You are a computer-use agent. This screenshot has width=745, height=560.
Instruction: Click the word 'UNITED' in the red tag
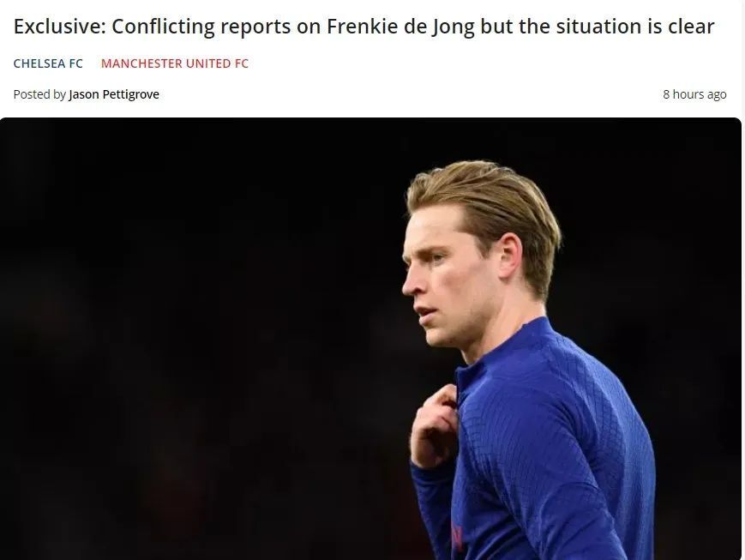[202, 63]
